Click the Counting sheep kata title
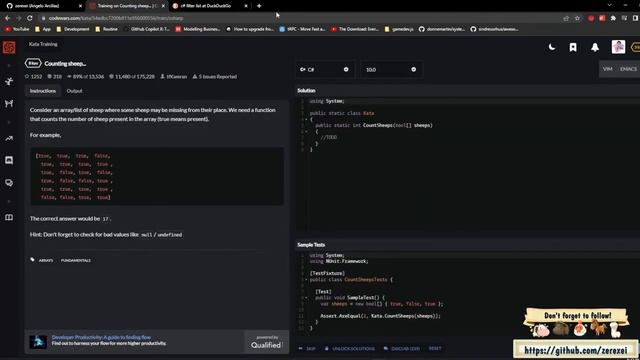Viewport: 640px width, 360px height. [65, 64]
